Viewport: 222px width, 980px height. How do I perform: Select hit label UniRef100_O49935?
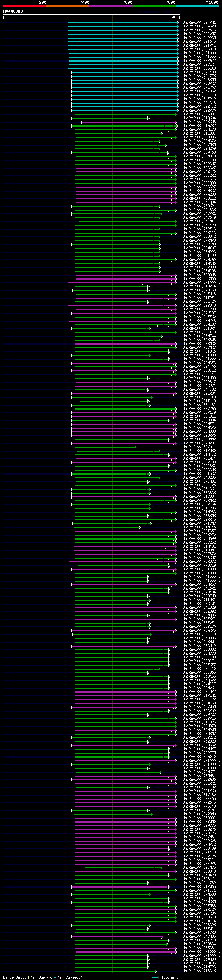(x=199, y=38)
